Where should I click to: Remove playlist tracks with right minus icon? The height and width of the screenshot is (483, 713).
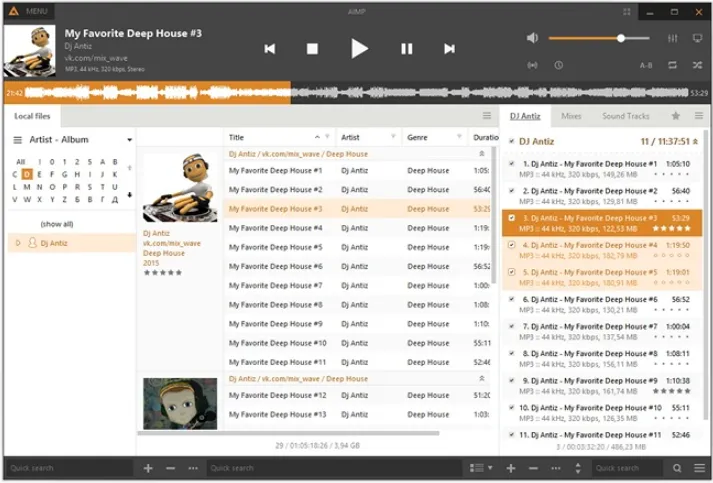[x=533, y=468]
